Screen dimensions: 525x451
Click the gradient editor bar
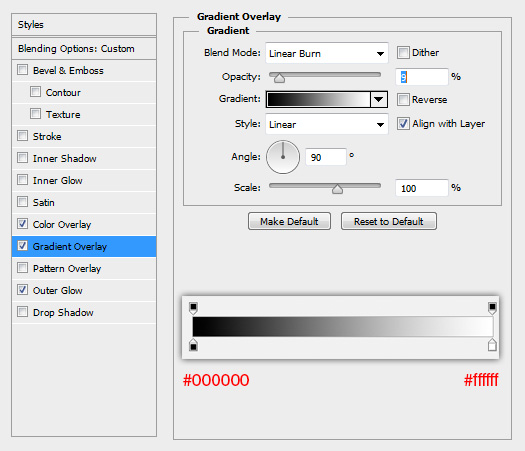(343, 326)
